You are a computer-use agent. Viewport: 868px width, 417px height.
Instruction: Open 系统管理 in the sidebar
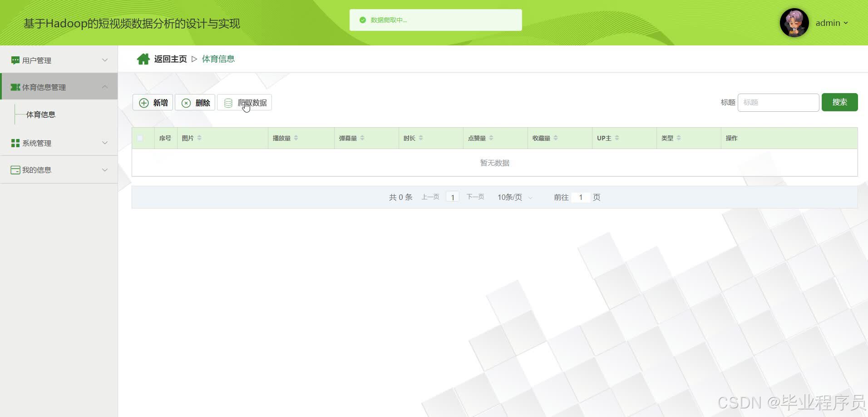(x=59, y=143)
